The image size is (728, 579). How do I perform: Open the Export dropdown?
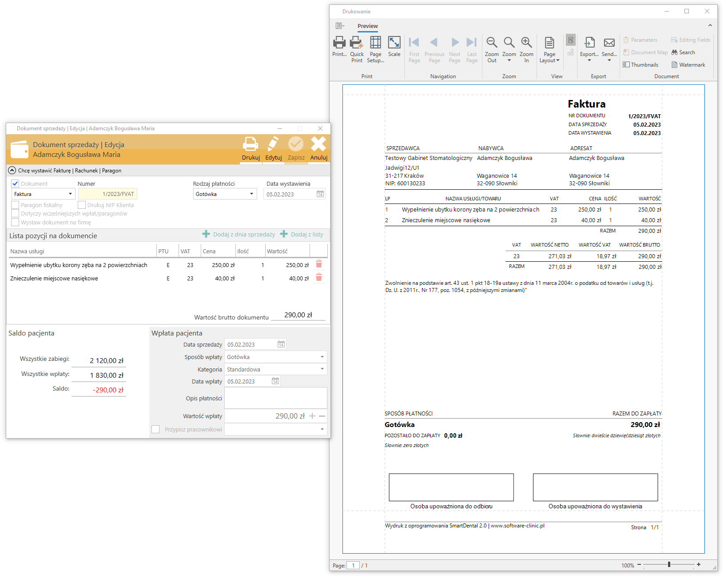coord(589,49)
